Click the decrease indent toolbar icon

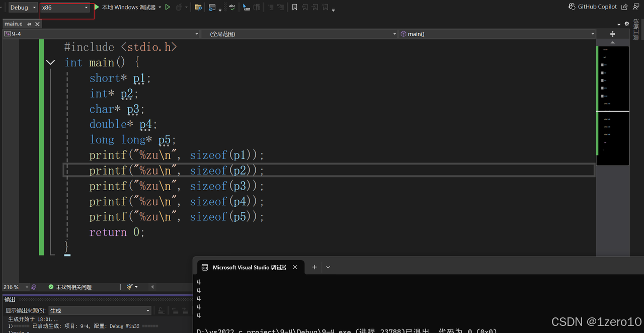(271, 8)
